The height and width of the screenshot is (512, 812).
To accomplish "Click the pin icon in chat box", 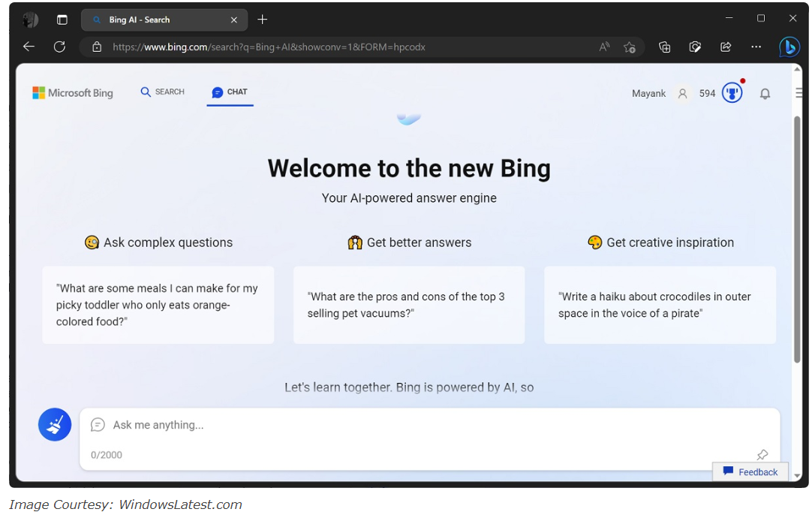I will point(762,454).
